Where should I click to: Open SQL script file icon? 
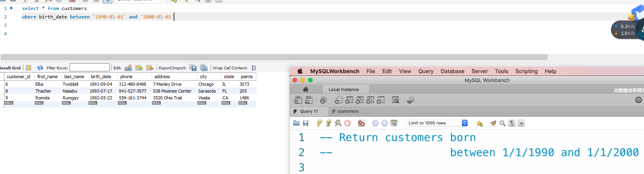tap(309, 100)
